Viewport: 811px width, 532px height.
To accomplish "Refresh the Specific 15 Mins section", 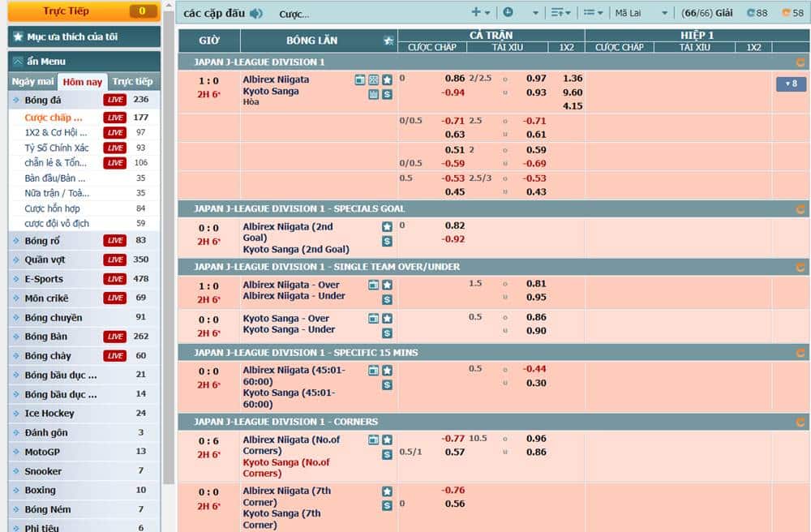I will [800, 353].
